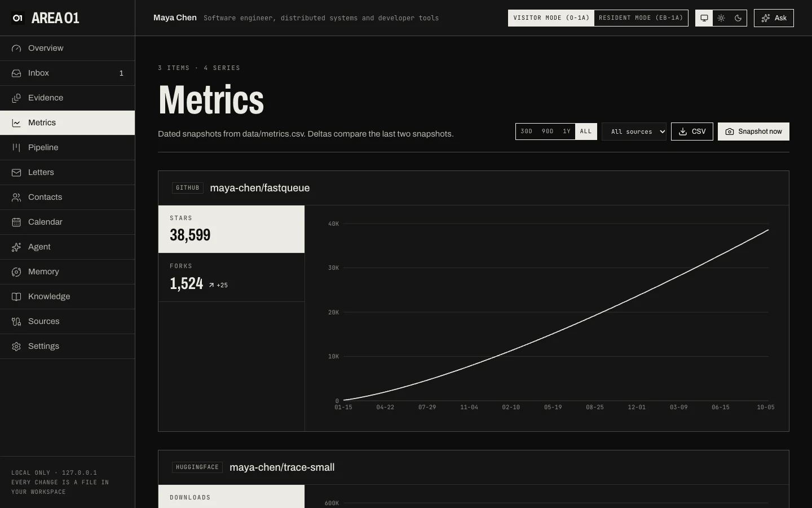Switch to light theme sun icon

pyautogui.click(x=721, y=18)
